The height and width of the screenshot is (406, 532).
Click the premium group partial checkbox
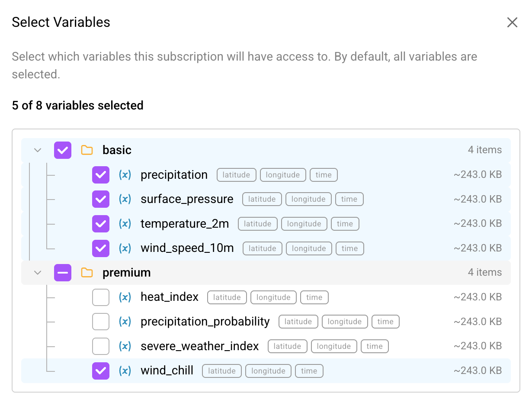(x=63, y=273)
